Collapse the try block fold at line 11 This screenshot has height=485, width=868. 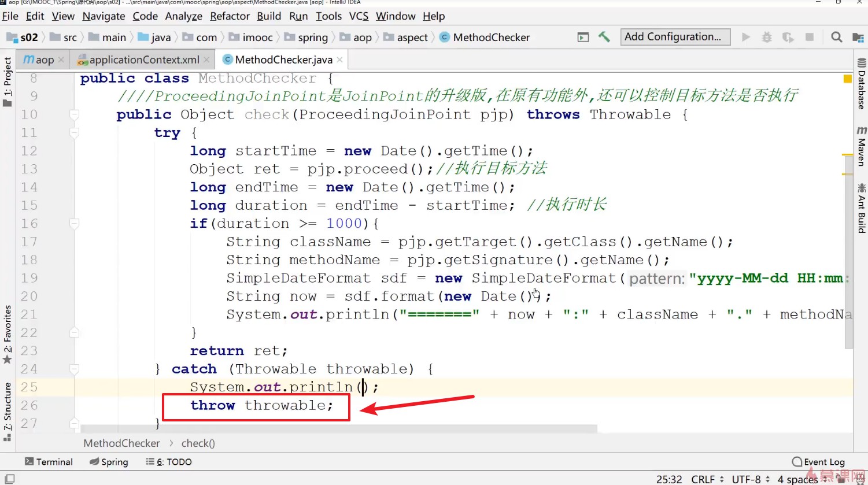pyautogui.click(x=75, y=133)
